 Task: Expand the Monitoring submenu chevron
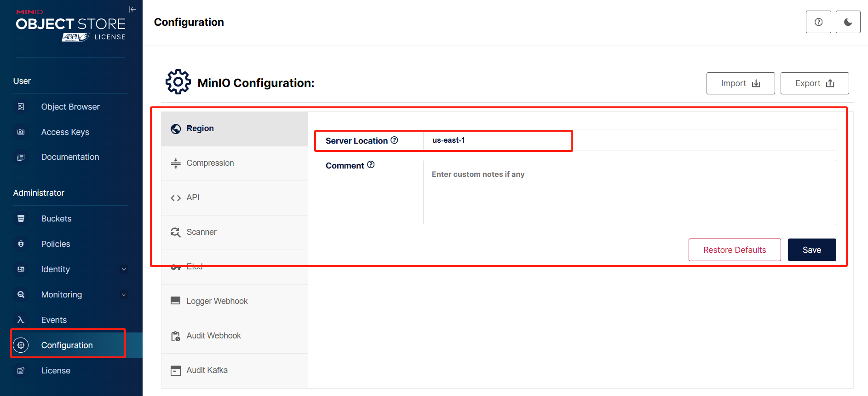(x=124, y=295)
